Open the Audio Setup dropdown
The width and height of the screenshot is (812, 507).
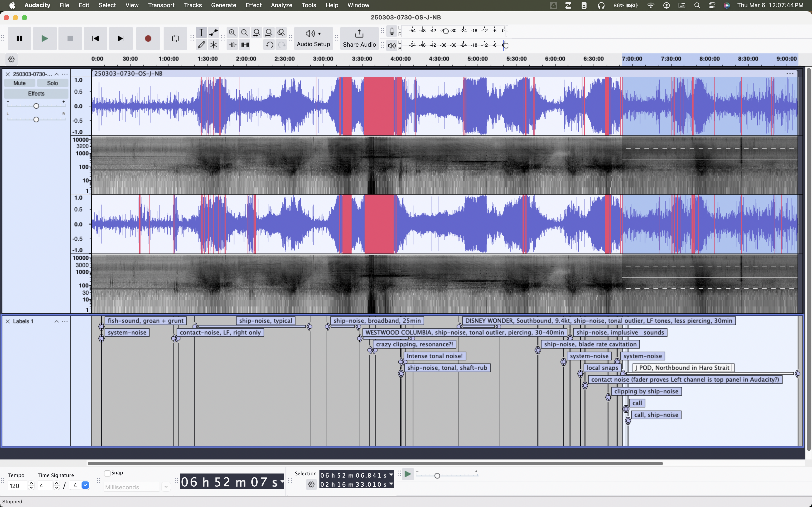pyautogui.click(x=313, y=38)
